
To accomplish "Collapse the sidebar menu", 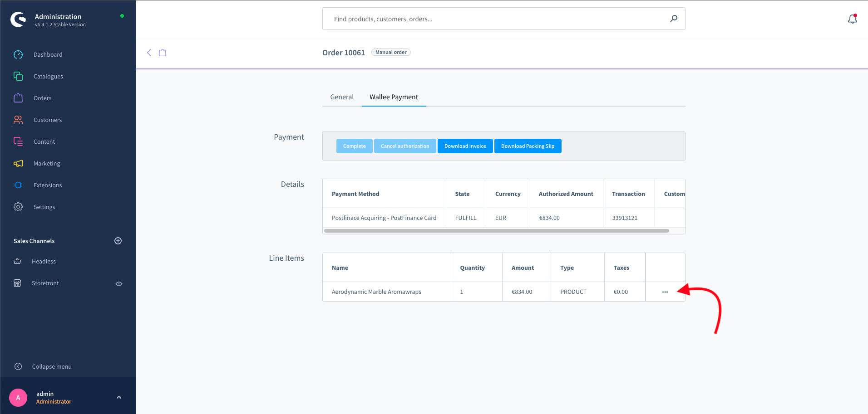I will (x=51, y=366).
